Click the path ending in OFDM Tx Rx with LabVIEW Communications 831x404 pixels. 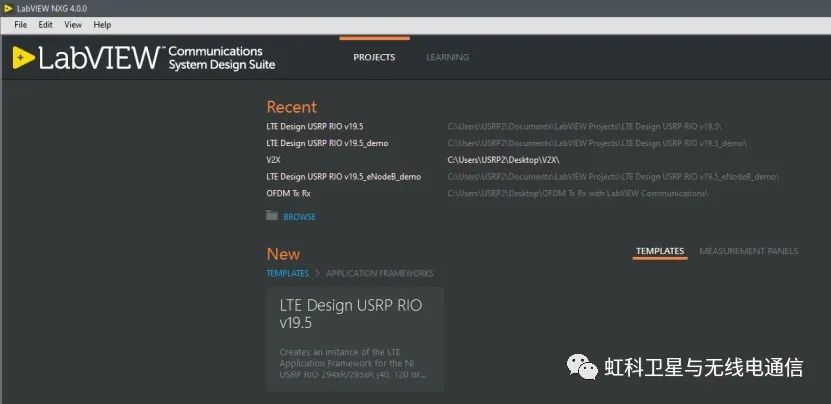tap(578, 194)
